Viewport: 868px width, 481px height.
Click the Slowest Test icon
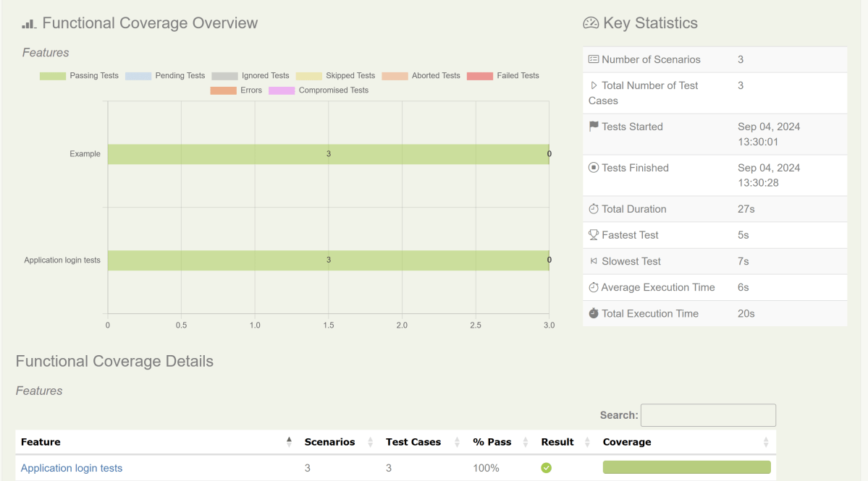point(594,261)
